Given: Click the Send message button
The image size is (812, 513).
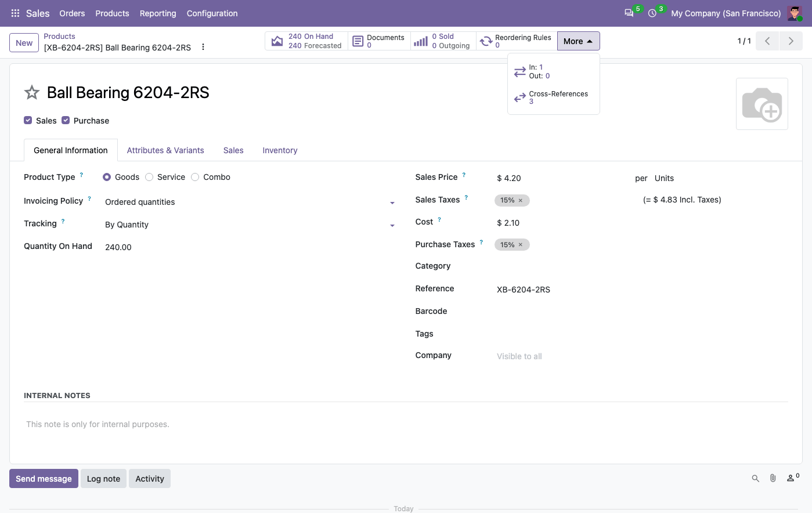Looking at the screenshot, I should (x=44, y=479).
